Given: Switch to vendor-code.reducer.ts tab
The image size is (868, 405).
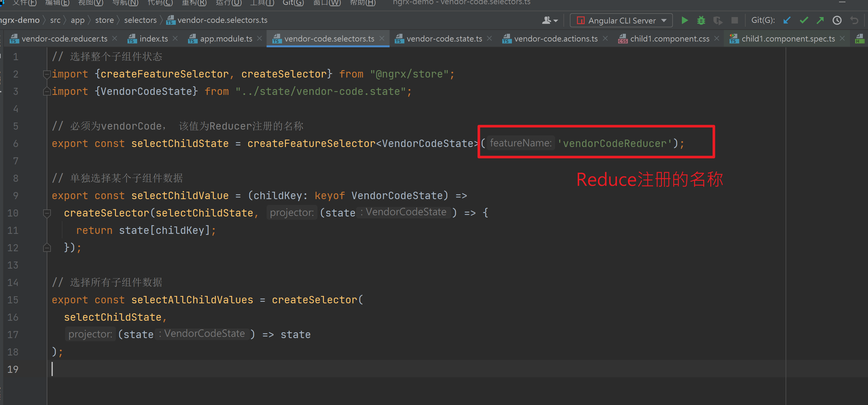Looking at the screenshot, I should coord(64,39).
